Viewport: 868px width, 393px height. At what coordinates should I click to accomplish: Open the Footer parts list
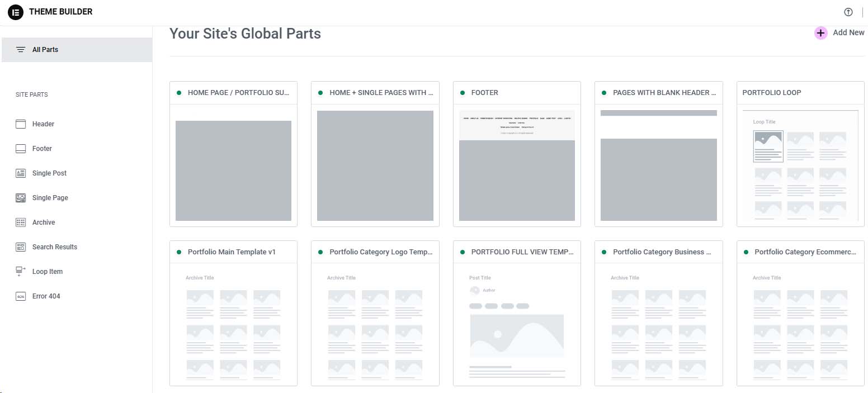click(42, 149)
